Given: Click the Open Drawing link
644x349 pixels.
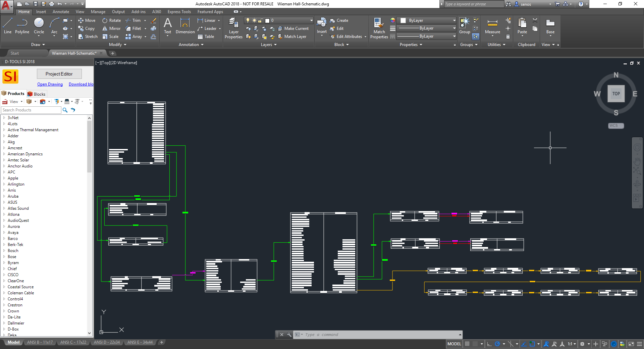Looking at the screenshot, I should pyautogui.click(x=50, y=84).
